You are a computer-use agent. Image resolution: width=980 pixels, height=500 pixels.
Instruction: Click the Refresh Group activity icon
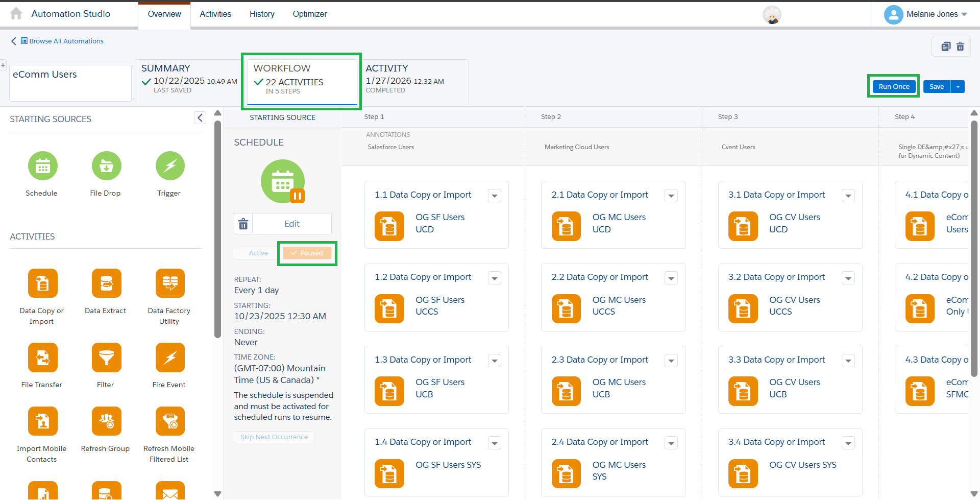[x=106, y=421]
